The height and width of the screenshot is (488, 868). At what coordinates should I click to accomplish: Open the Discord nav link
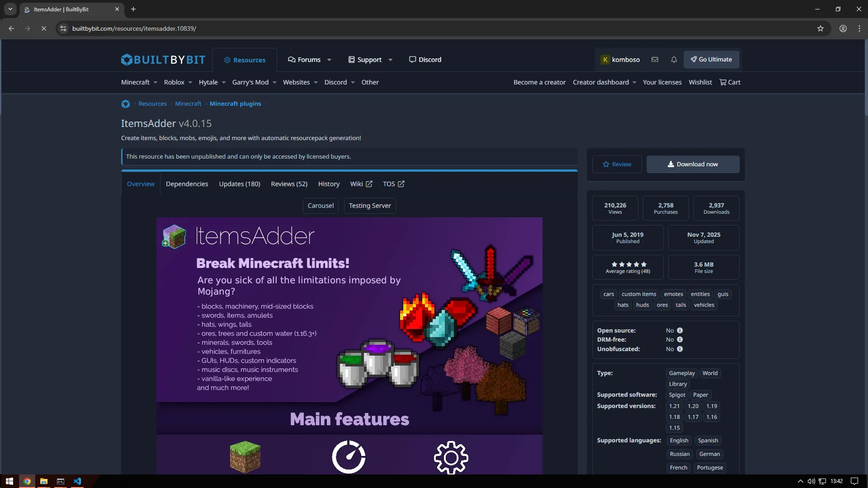[425, 60]
